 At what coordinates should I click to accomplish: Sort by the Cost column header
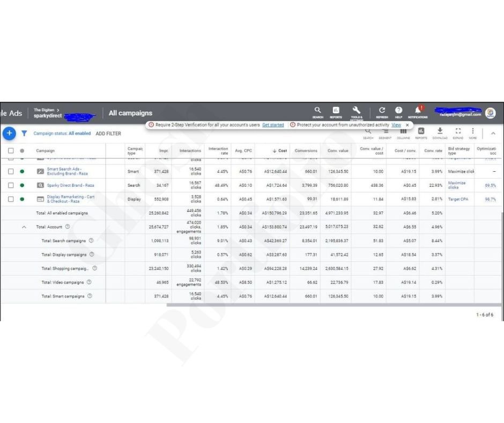[280, 151]
